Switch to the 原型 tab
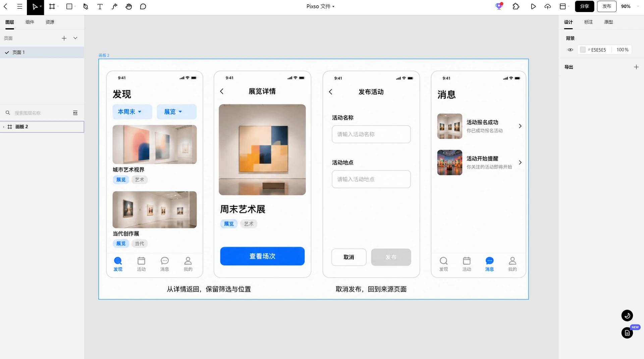 [x=608, y=22]
